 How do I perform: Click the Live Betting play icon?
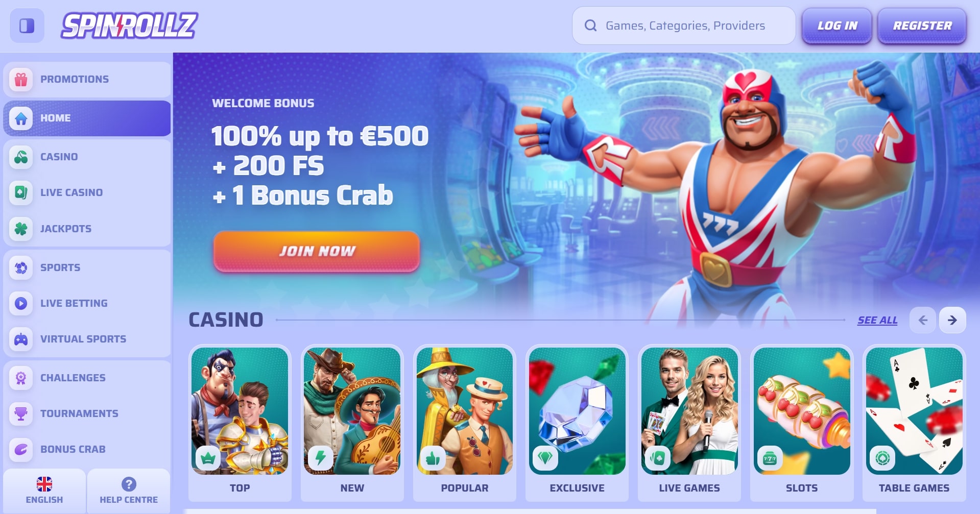[x=21, y=303]
